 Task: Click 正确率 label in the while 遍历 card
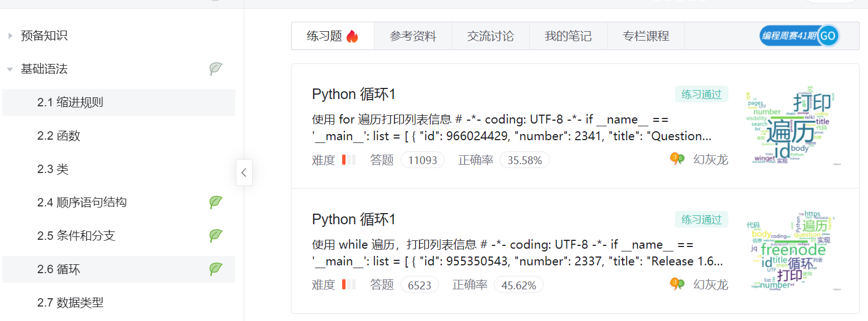(470, 285)
